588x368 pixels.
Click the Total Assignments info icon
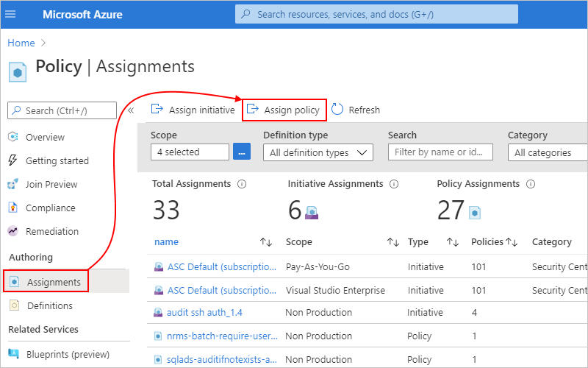242,184
